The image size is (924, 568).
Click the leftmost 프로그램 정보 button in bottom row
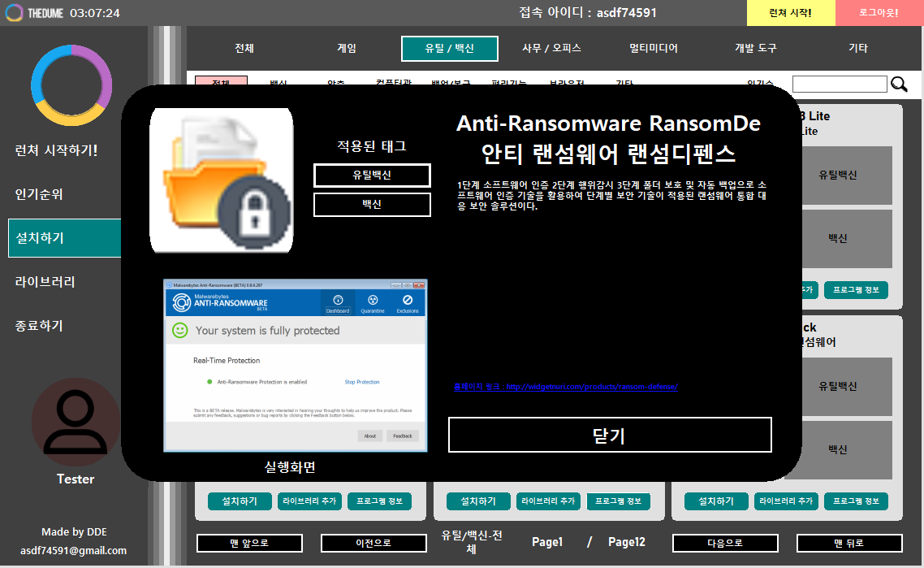point(379,501)
